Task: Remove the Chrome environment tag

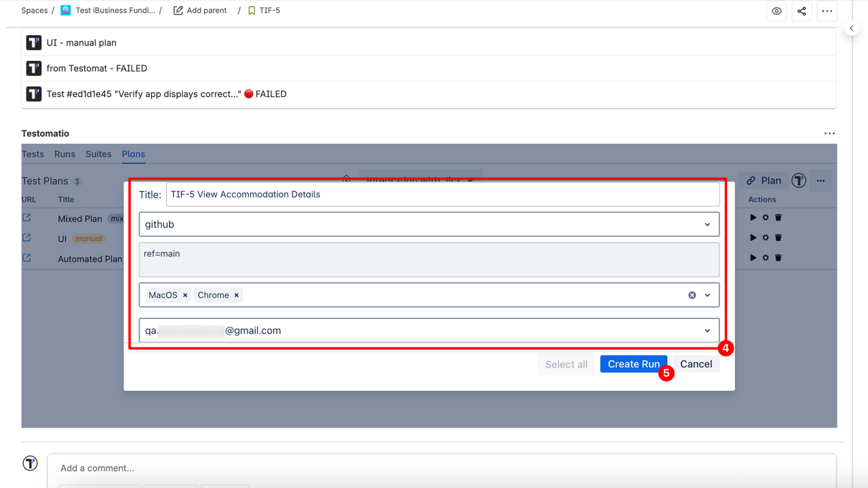Action: click(x=237, y=295)
